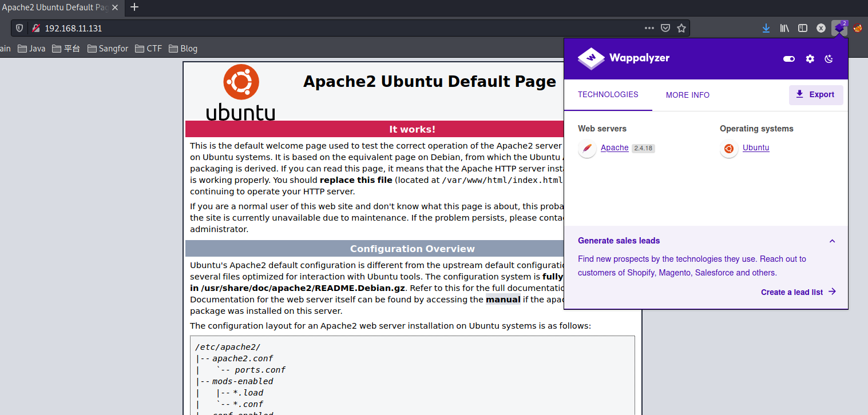Viewport: 868px width, 415px height.
Task: Open the manual link on the Apache page
Action: (503, 300)
